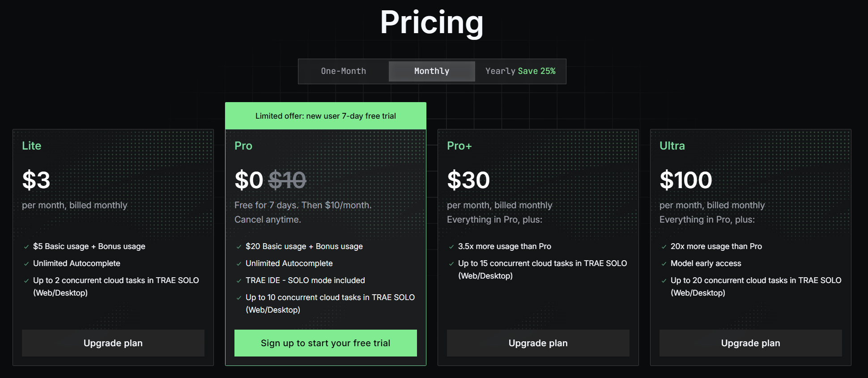
Task: Click the checkmark beside '3.5x more usage'
Action: point(451,247)
